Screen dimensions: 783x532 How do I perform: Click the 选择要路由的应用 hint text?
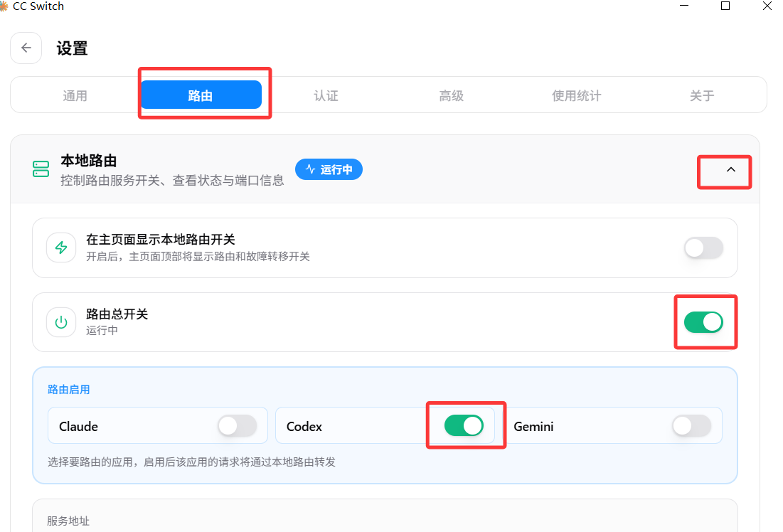click(191, 462)
